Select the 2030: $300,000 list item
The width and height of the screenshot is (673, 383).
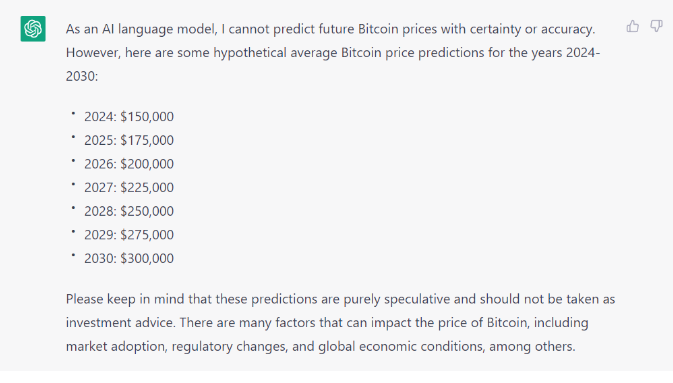pyautogui.click(x=129, y=258)
